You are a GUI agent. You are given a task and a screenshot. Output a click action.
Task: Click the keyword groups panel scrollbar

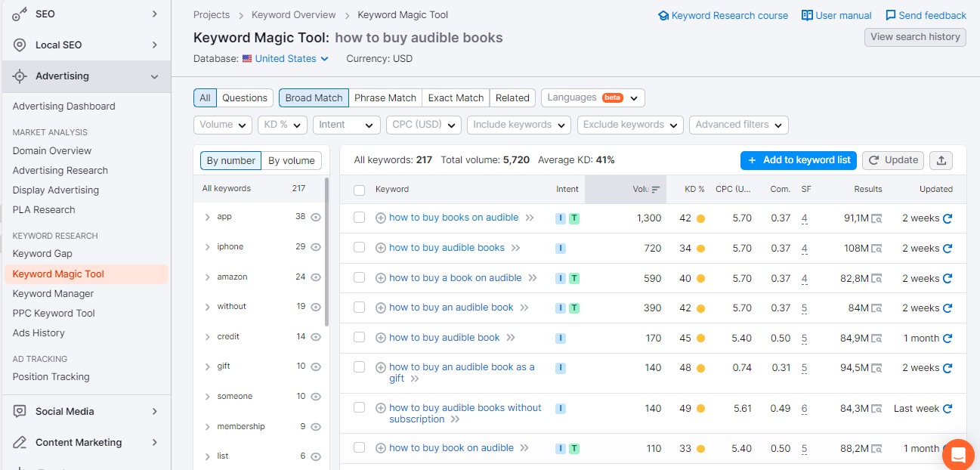click(326, 252)
